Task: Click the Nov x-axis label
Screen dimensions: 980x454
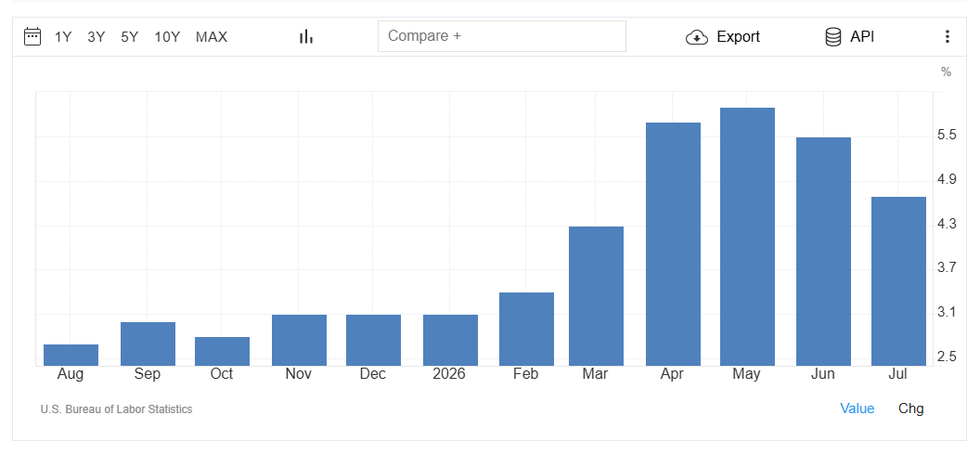Action: tap(299, 374)
